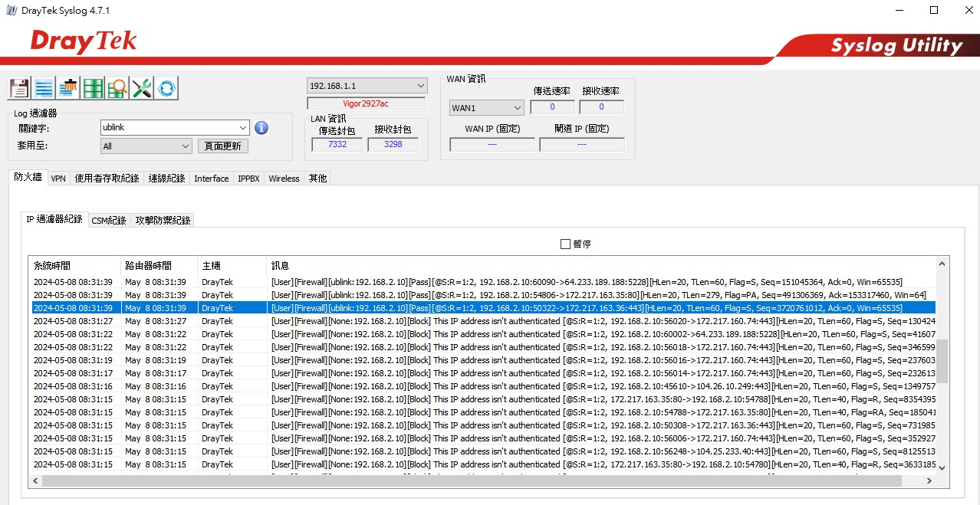Switch to the VPN tab
980x505 pixels.
(58, 179)
